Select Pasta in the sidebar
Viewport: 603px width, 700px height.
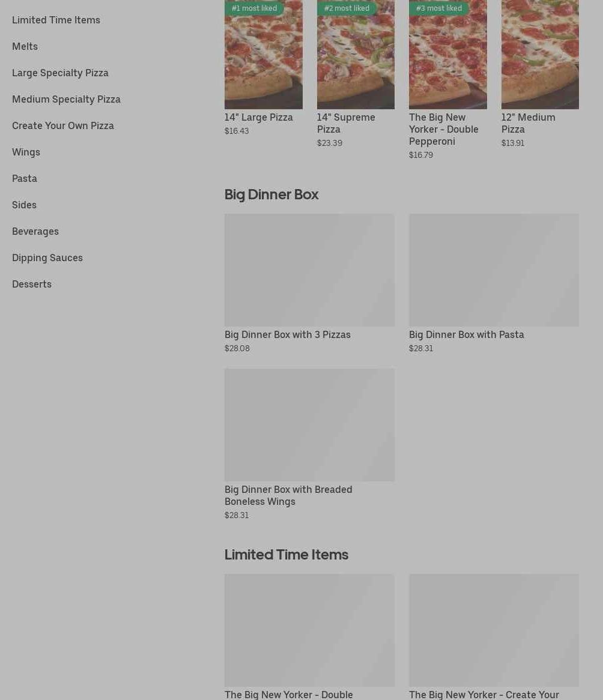(x=25, y=178)
